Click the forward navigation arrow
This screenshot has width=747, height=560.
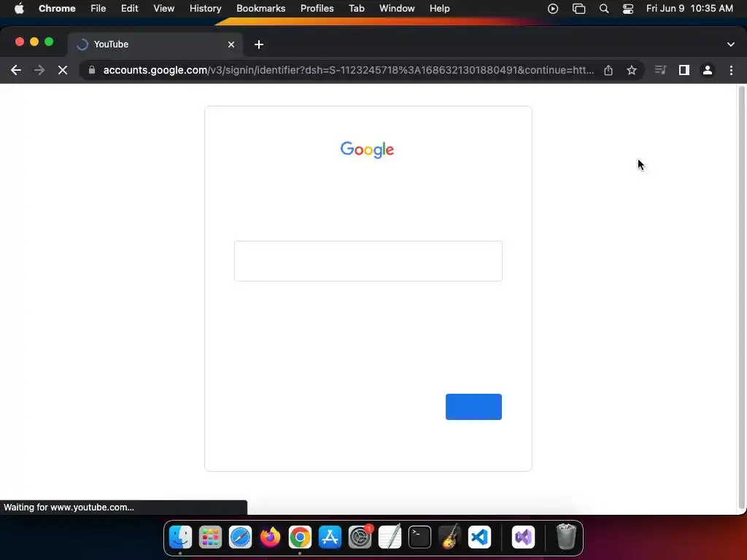point(39,71)
